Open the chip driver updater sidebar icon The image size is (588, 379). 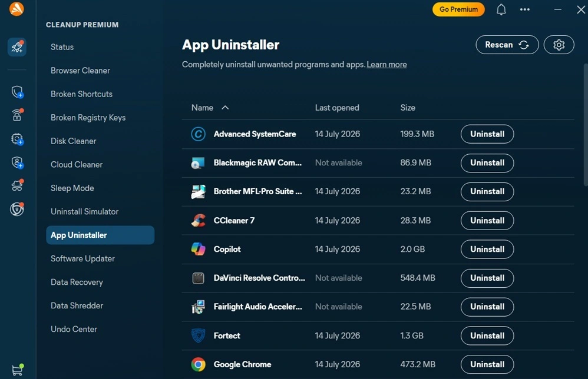pyautogui.click(x=17, y=139)
